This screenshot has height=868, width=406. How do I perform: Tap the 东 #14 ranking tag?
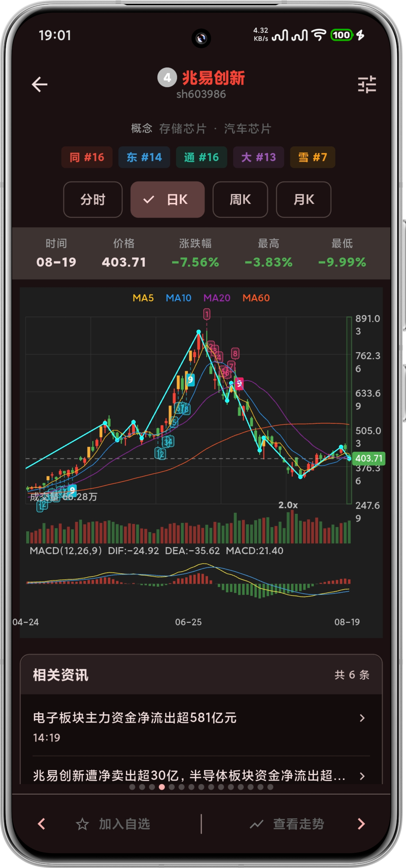click(144, 157)
